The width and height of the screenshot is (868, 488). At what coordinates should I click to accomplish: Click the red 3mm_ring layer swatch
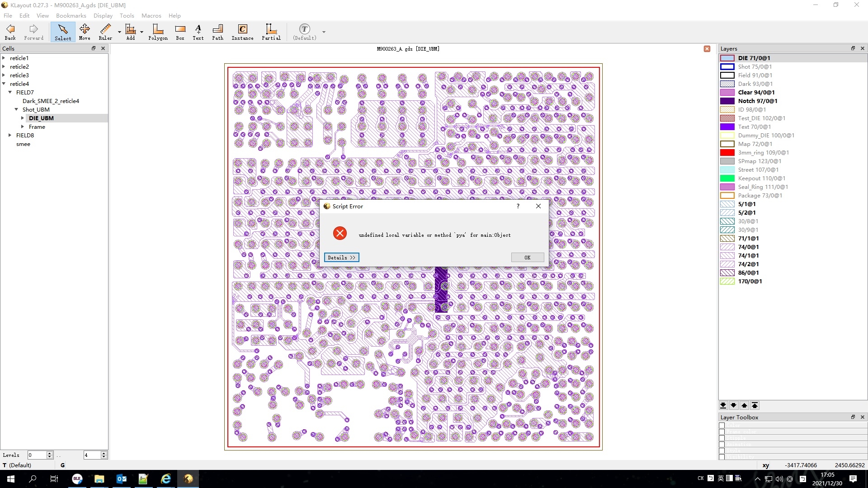(x=727, y=153)
